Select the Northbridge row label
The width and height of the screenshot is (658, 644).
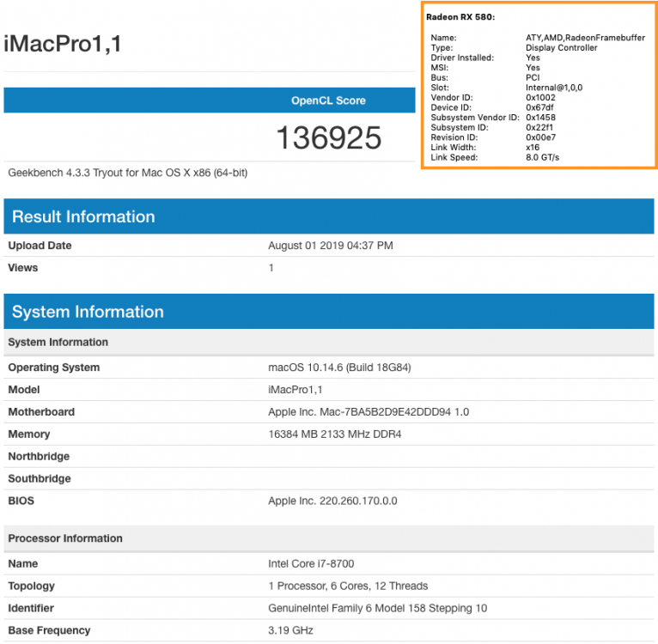39,457
